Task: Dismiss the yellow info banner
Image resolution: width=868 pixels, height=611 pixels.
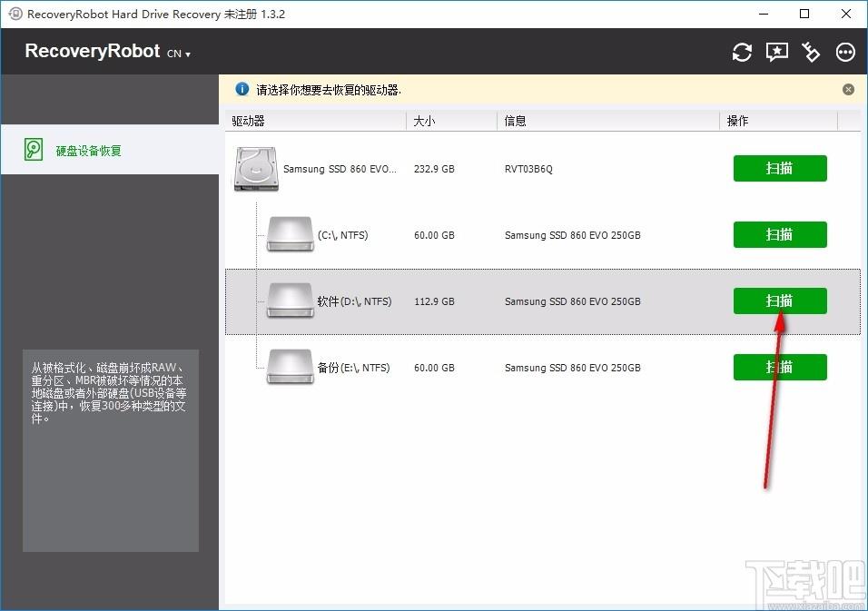Action: click(848, 89)
